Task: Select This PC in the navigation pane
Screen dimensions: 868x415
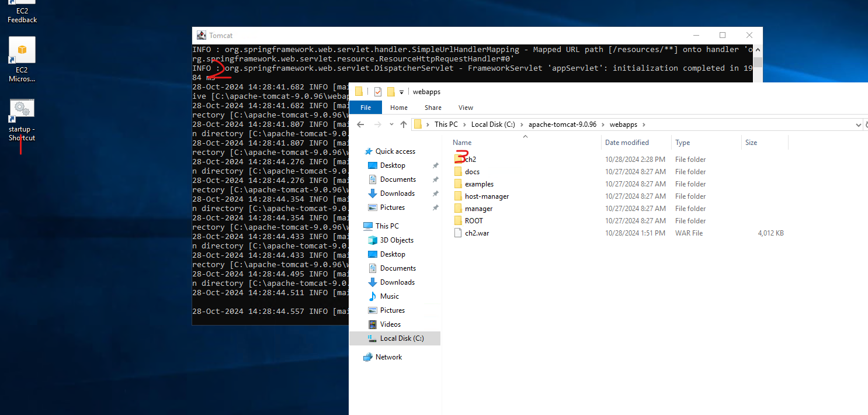Action: (x=387, y=226)
